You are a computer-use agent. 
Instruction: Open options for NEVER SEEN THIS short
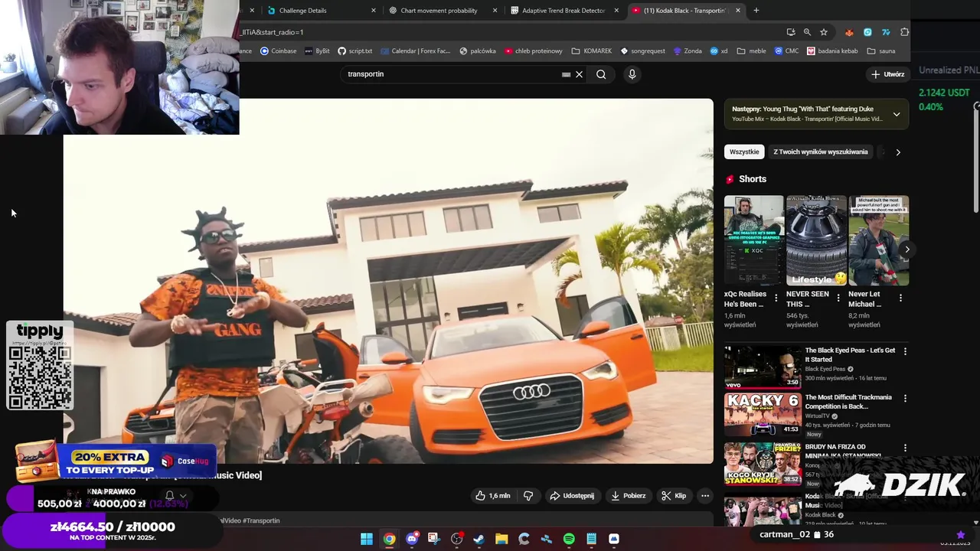click(838, 298)
